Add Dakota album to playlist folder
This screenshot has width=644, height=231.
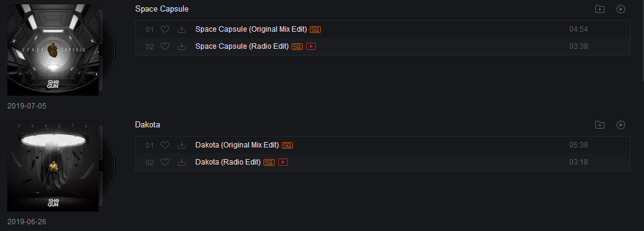pos(600,124)
